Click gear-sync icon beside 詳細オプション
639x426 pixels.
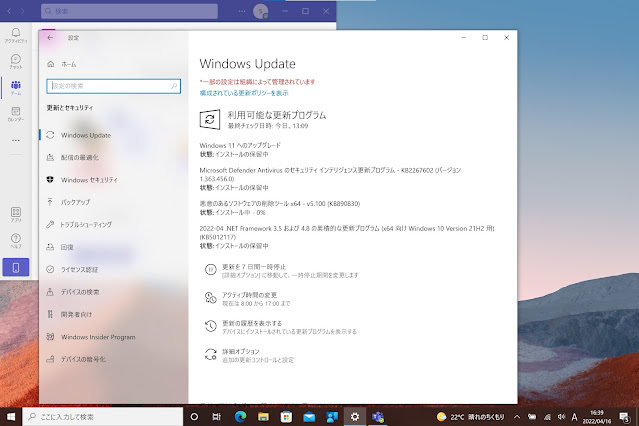(210, 354)
